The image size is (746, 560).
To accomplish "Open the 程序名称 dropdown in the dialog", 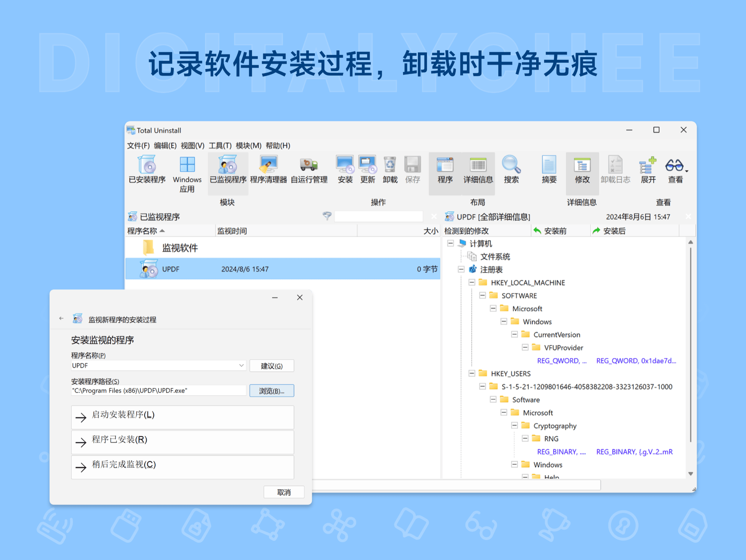I will coord(241,366).
